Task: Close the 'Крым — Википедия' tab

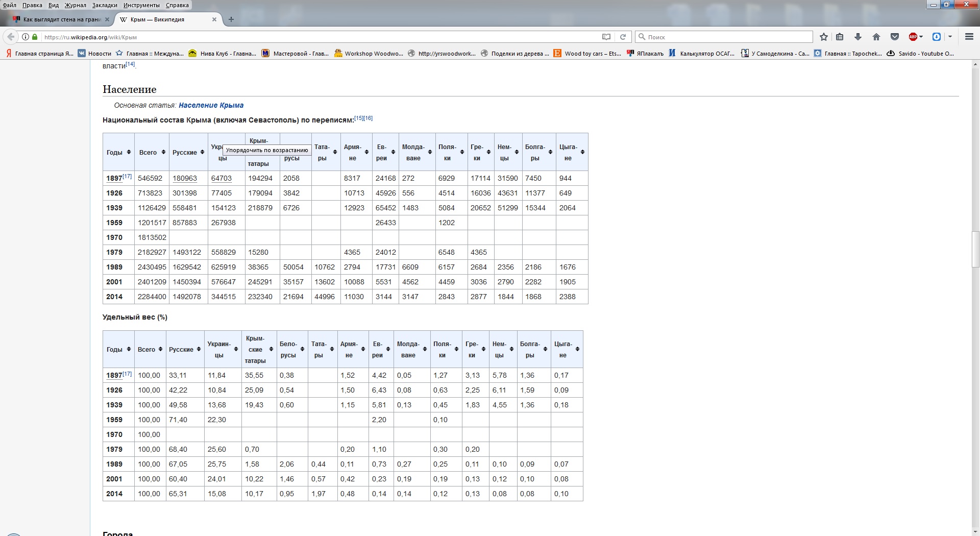Action: pyautogui.click(x=214, y=19)
